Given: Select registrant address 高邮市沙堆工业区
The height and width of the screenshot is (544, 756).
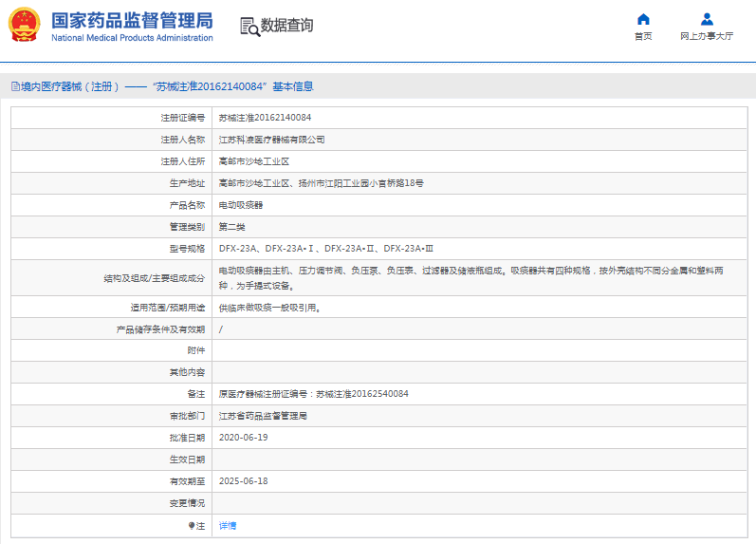Looking at the screenshot, I should pos(254,161).
